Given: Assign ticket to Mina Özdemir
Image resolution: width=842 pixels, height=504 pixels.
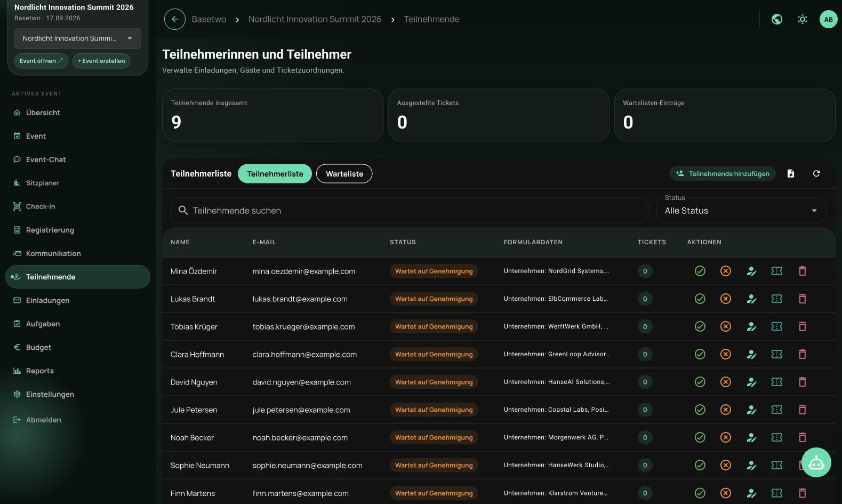Looking at the screenshot, I should point(777,271).
